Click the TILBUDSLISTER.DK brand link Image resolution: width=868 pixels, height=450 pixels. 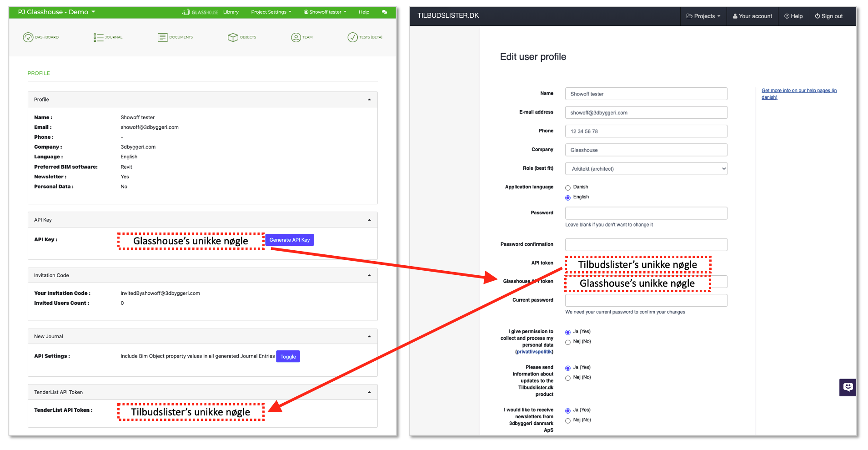coord(448,15)
